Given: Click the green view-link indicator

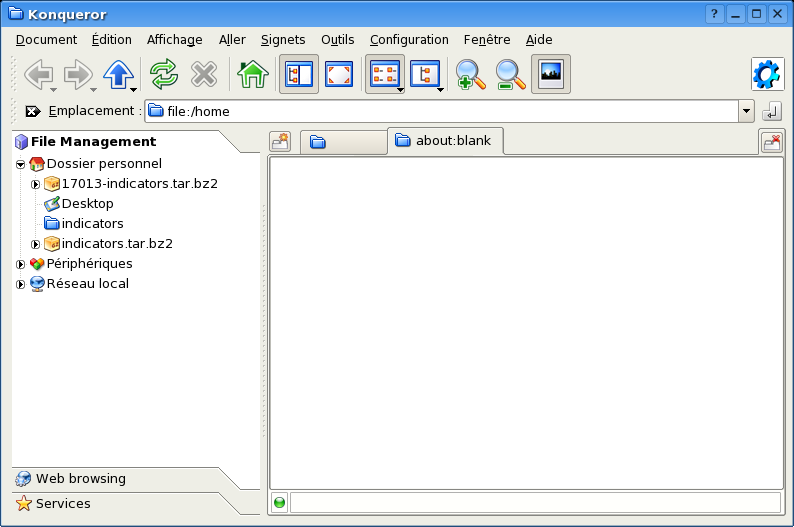Looking at the screenshot, I should tap(279, 503).
